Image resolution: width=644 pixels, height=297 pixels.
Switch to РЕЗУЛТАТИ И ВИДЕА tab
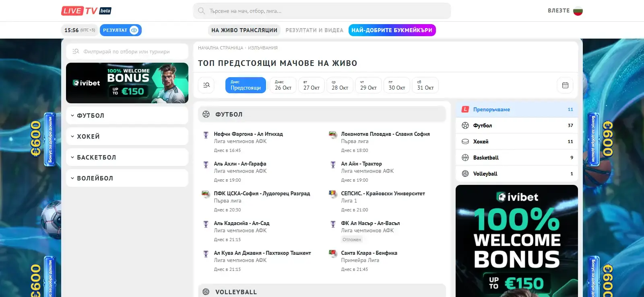click(x=314, y=30)
